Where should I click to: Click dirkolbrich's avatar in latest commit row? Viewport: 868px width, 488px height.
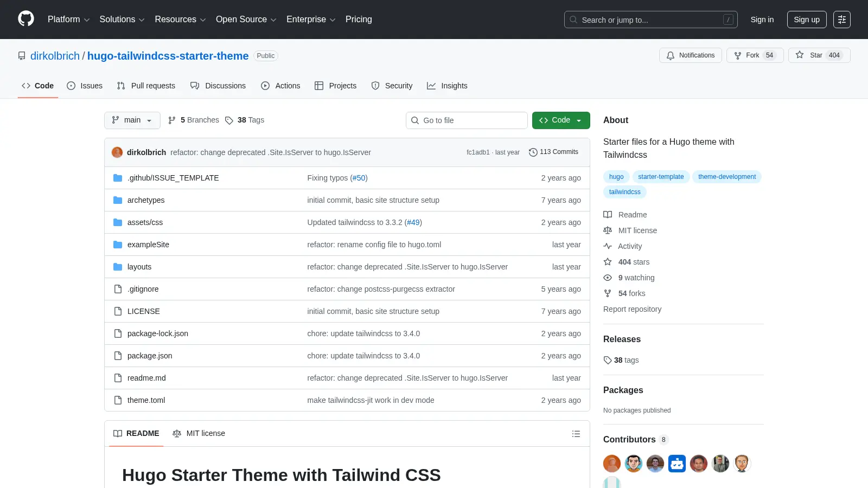click(x=117, y=152)
